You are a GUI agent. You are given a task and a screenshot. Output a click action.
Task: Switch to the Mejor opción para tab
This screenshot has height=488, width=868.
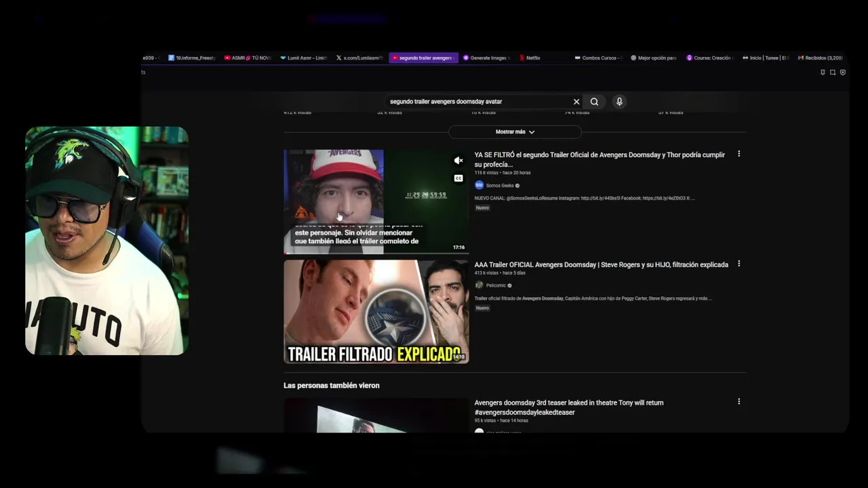click(654, 58)
